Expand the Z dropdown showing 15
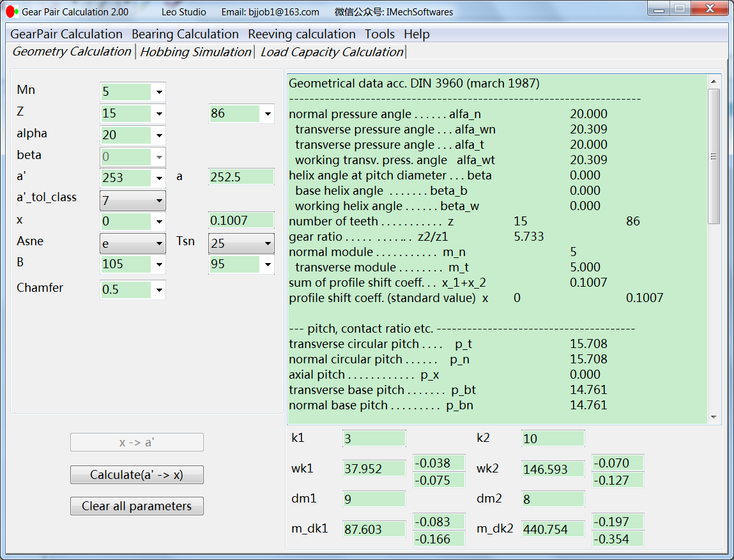 point(159,113)
